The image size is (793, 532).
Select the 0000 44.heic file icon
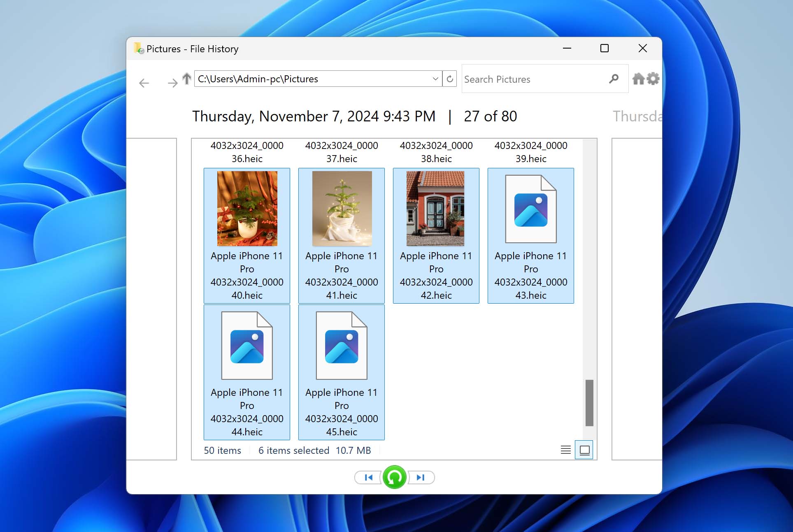[247, 346]
